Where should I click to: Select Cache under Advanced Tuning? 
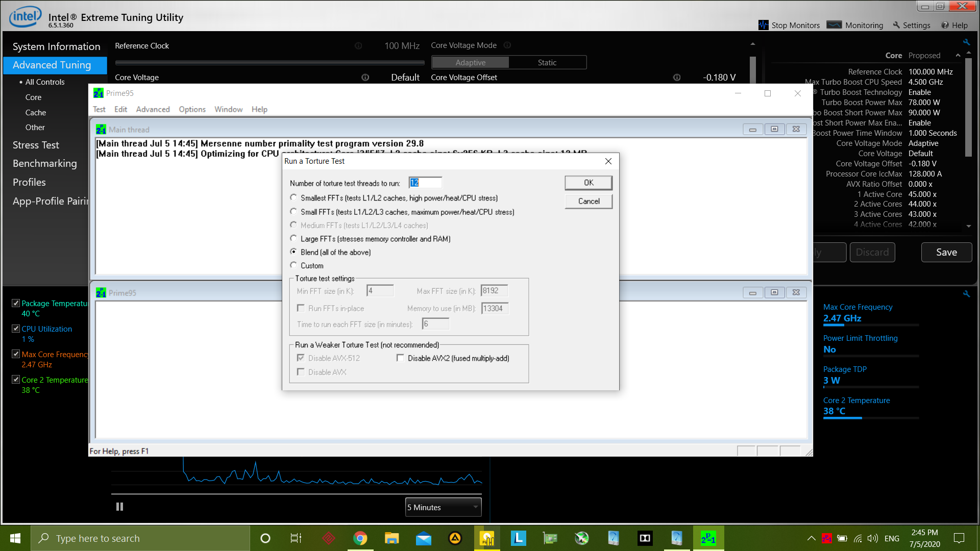36,112
